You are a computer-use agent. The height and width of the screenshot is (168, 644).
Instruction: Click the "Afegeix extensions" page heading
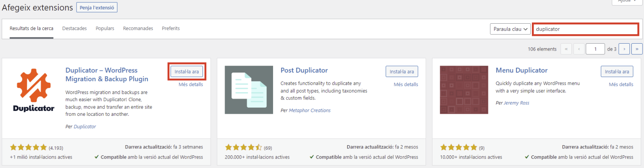click(x=37, y=7)
